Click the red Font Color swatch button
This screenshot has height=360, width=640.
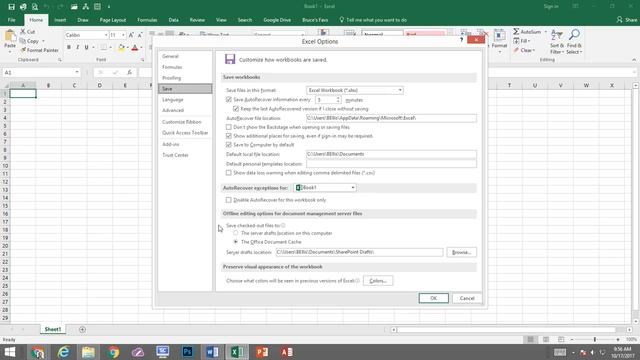click(135, 48)
